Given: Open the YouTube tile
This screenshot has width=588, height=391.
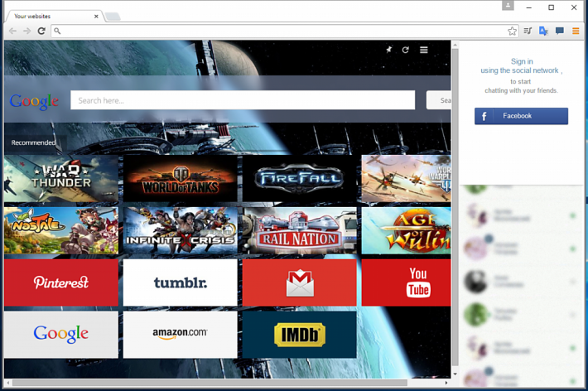Looking at the screenshot, I should pyautogui.click(x=406, y=282).
